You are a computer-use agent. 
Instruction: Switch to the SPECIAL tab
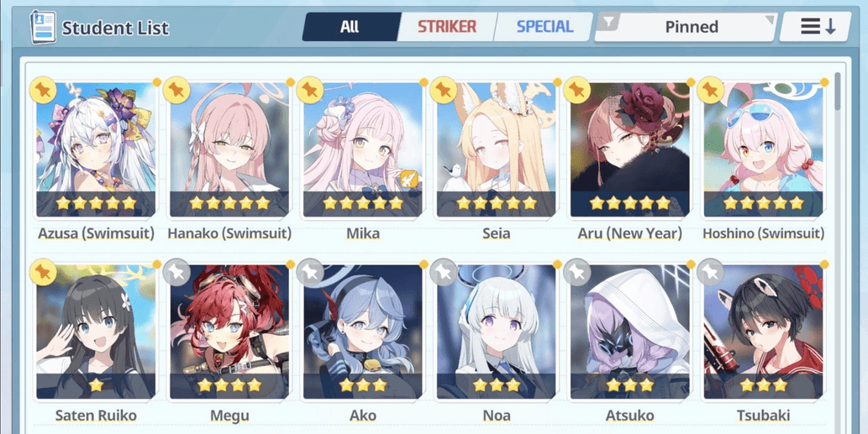[544, 27]
